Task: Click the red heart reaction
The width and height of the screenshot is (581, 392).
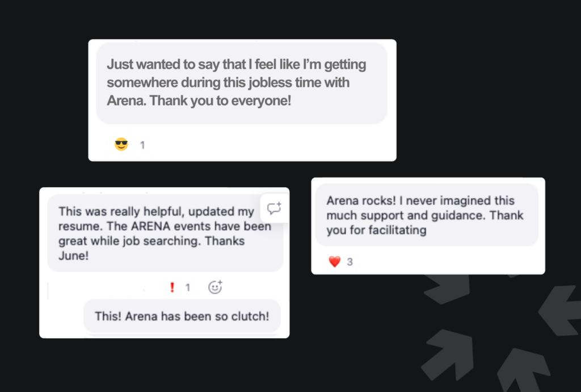Action: 335,262
